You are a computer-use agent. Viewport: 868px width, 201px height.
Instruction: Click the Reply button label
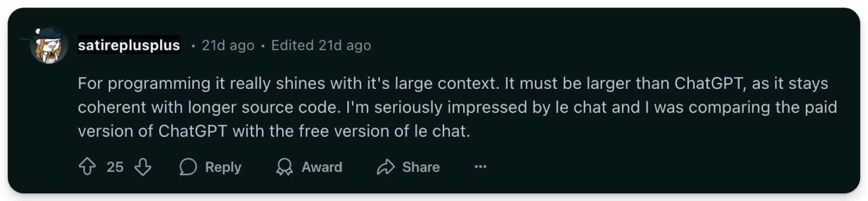pyautogui.click(x=223, y=167)
